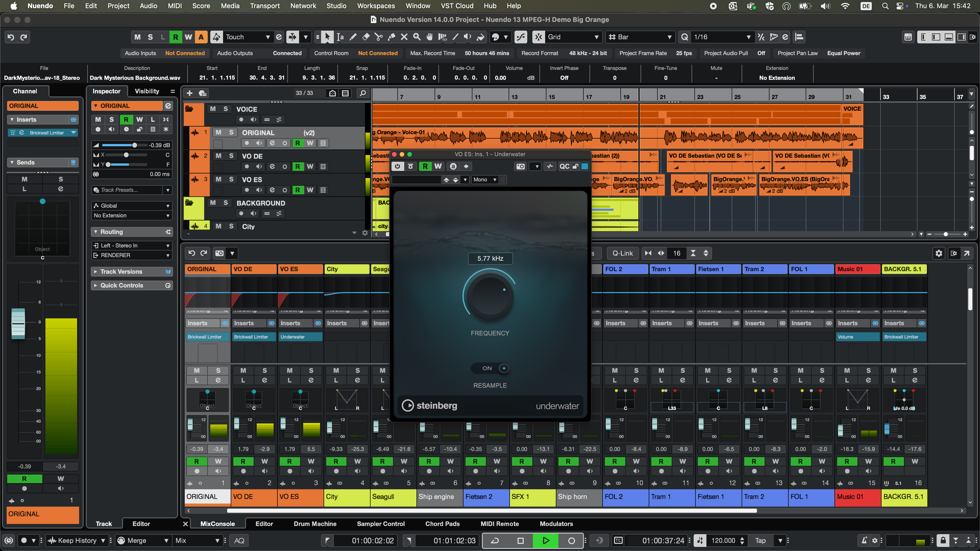Screen dimensions: 980x551
Task: Open the Transport menu
Action: click(264, 6)
